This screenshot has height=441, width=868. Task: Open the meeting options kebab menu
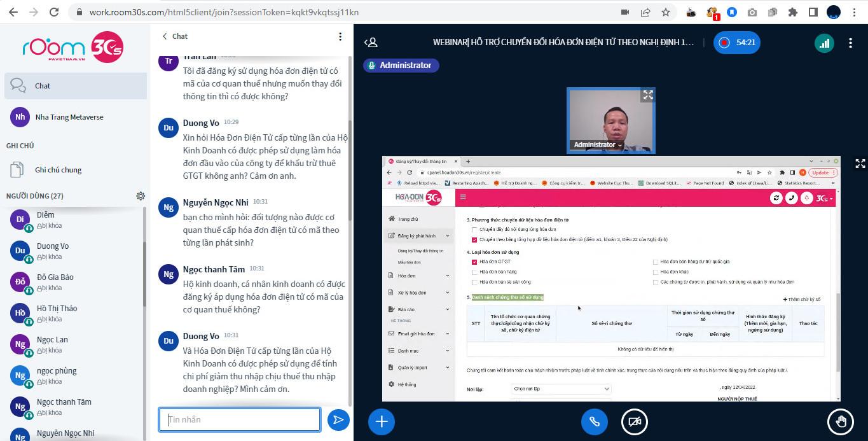coord(850,43)
